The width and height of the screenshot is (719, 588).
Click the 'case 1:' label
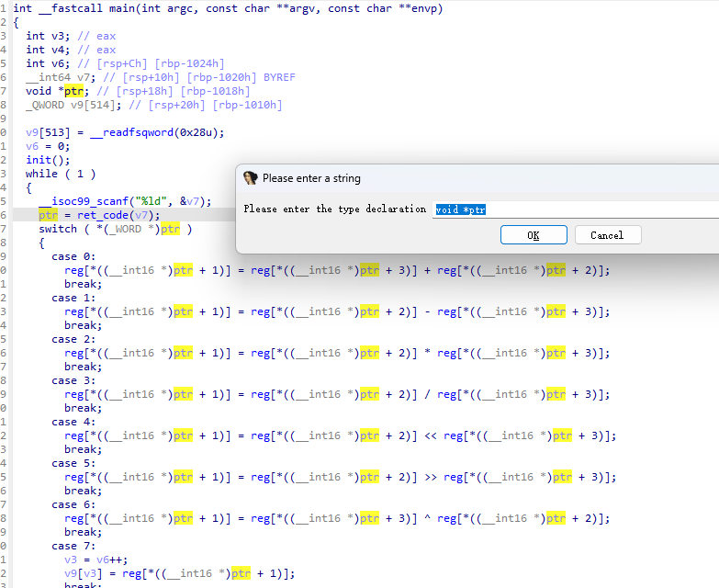click(73, 298)
